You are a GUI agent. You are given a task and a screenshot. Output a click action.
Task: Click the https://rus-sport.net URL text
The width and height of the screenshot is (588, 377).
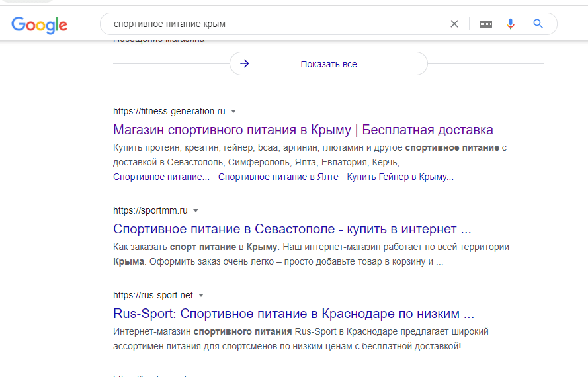pos(153,295)
